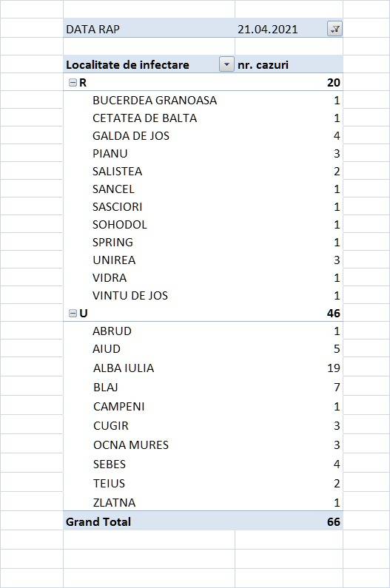Select the BLAJ count 7
The height and width of the screenshot is (588, 390).
337,387
